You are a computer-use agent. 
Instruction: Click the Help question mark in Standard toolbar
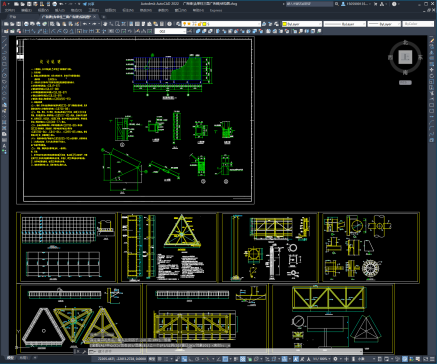170,24
